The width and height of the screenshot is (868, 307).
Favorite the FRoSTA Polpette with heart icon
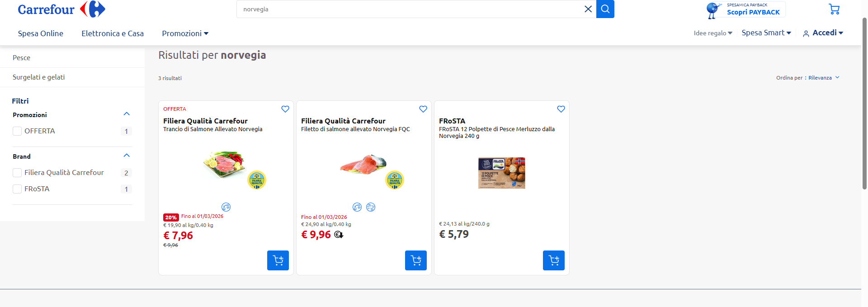tap(561, 109)
